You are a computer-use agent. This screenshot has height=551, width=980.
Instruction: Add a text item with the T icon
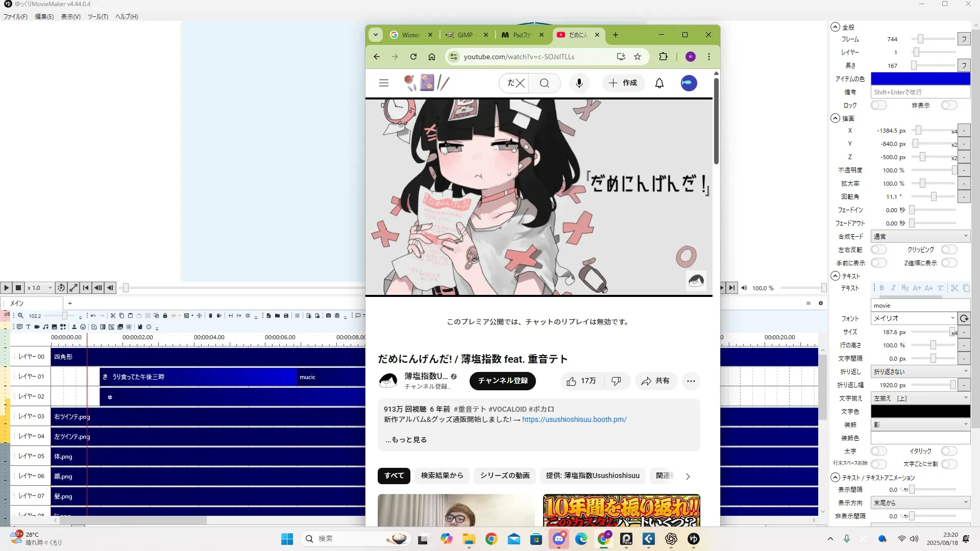(x=28, y=327)
